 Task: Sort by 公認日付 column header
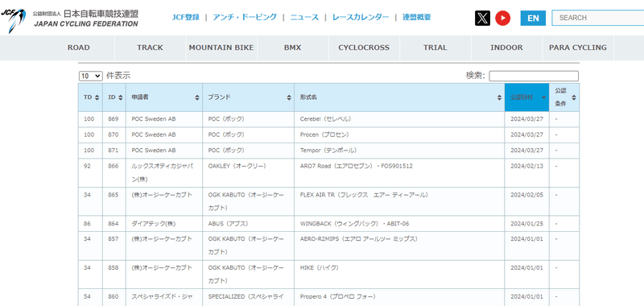pyautogui.click(x=526, y=97)
